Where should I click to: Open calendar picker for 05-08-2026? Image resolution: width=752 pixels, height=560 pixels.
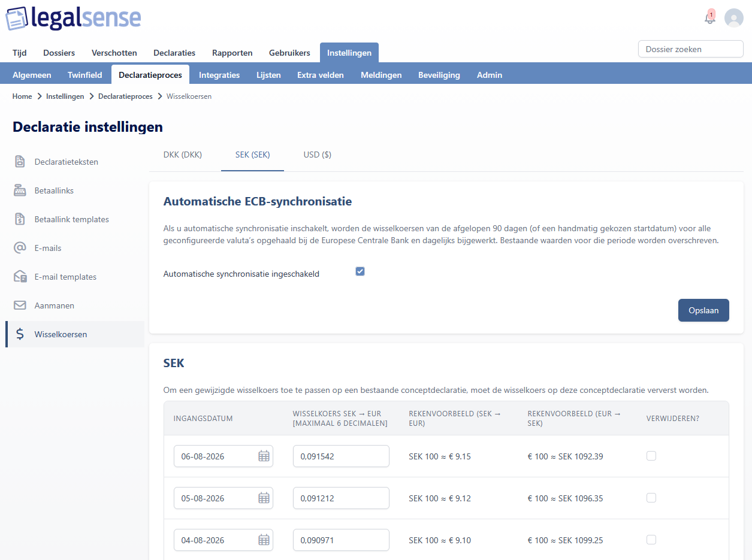click(x=264, y=498)
